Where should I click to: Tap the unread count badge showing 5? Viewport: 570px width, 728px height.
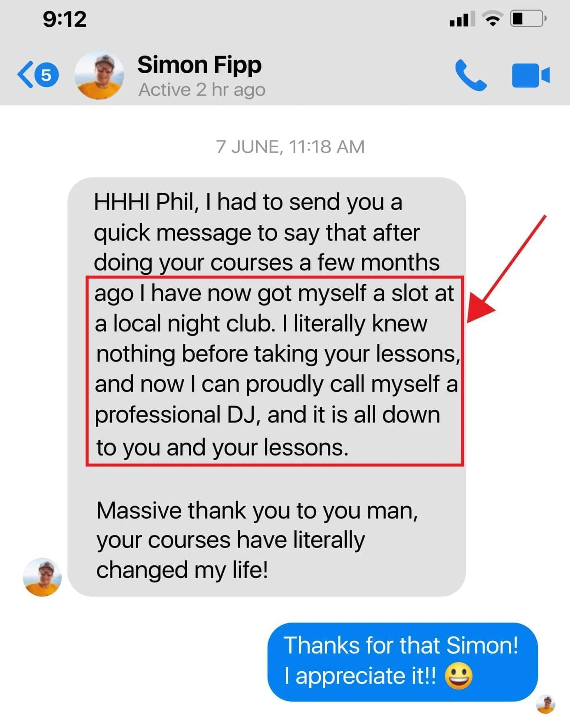pyautogui.click(x=46, y=75)
